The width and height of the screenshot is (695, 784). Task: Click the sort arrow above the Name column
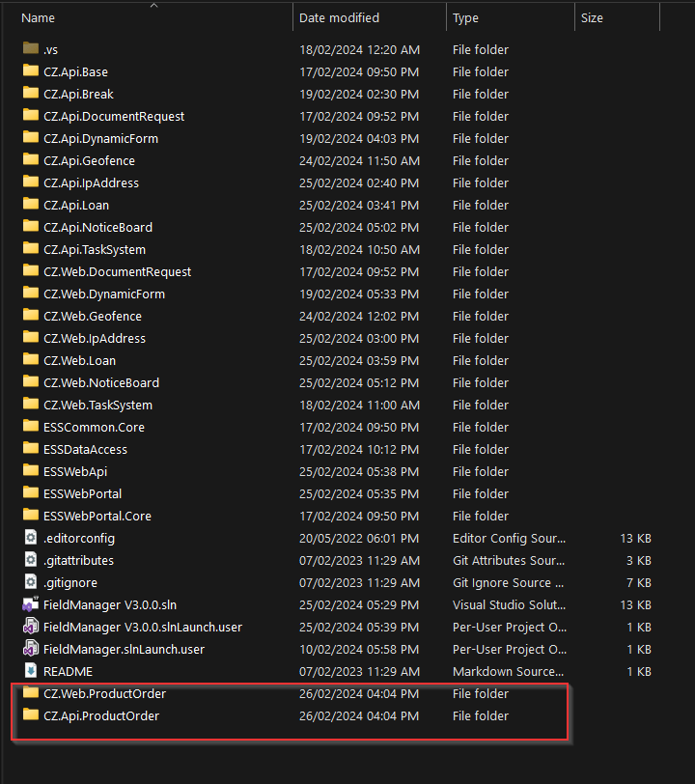pos(154,6)
